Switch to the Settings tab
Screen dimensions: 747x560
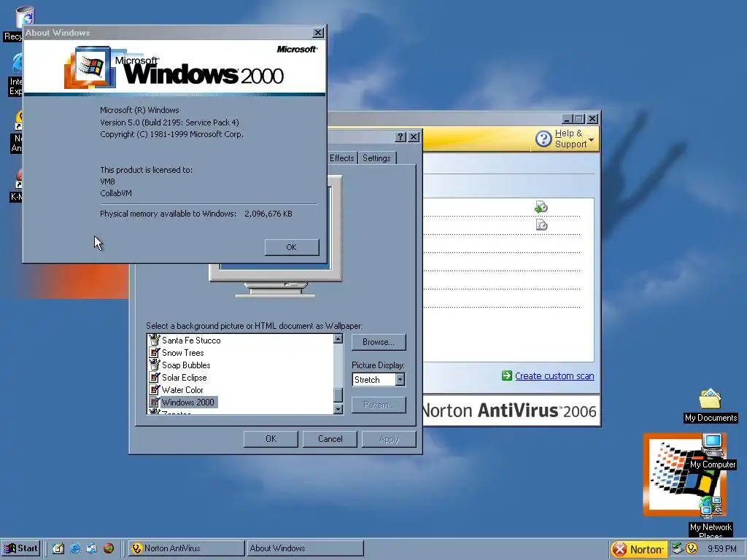[x=376, y=158]
